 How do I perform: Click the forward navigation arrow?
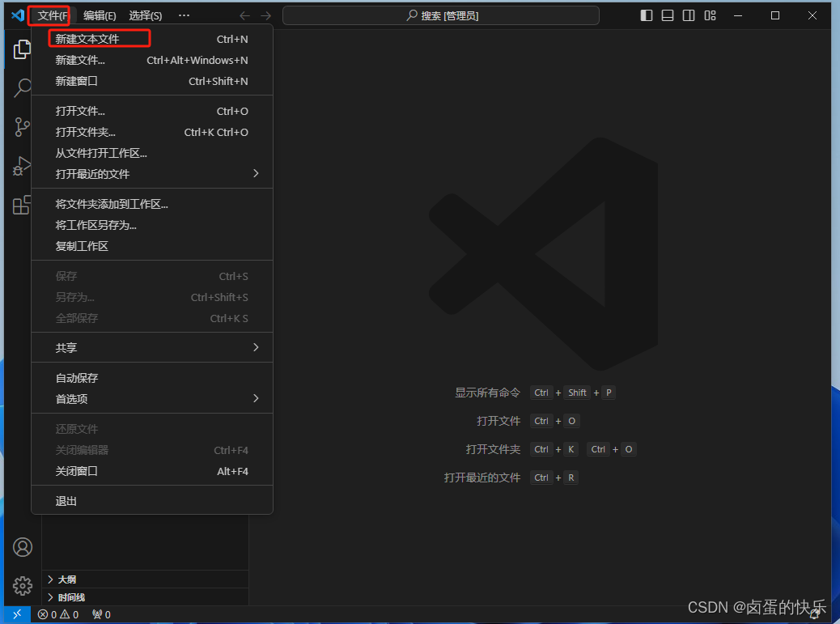tap(267, 15)
